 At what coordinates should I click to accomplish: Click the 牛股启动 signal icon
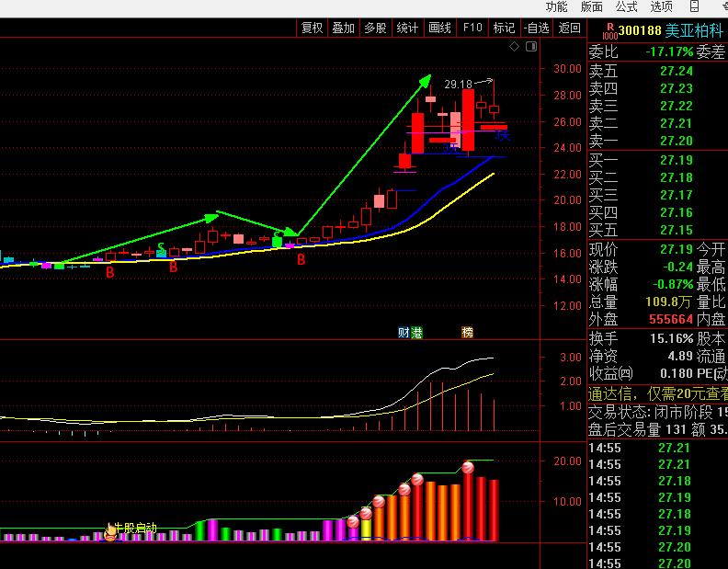point(110,532)
